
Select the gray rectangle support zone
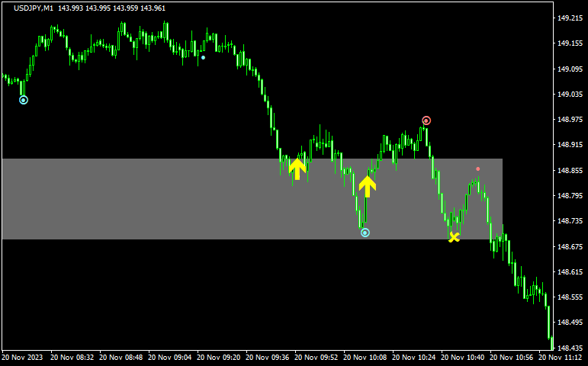coord(153,200)
